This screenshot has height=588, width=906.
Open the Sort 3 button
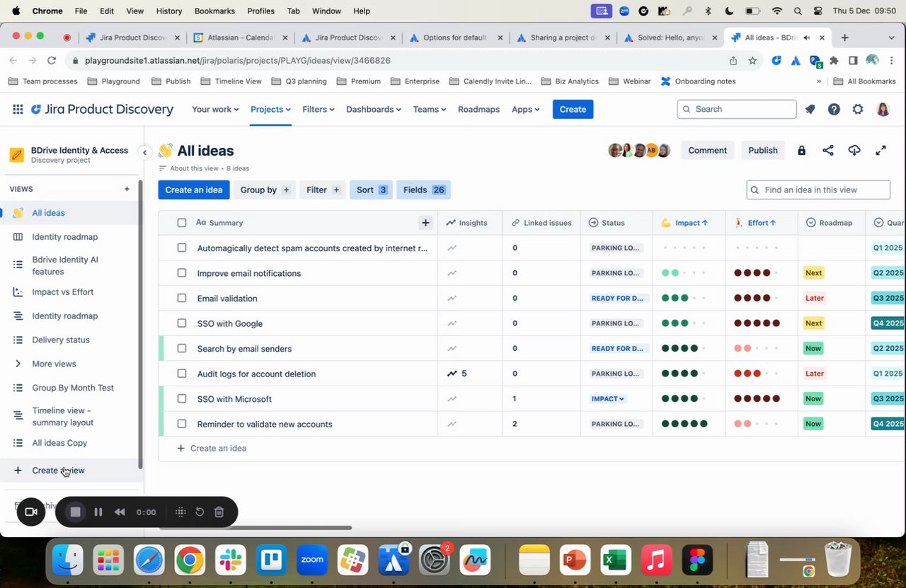(x=371, y=190)
